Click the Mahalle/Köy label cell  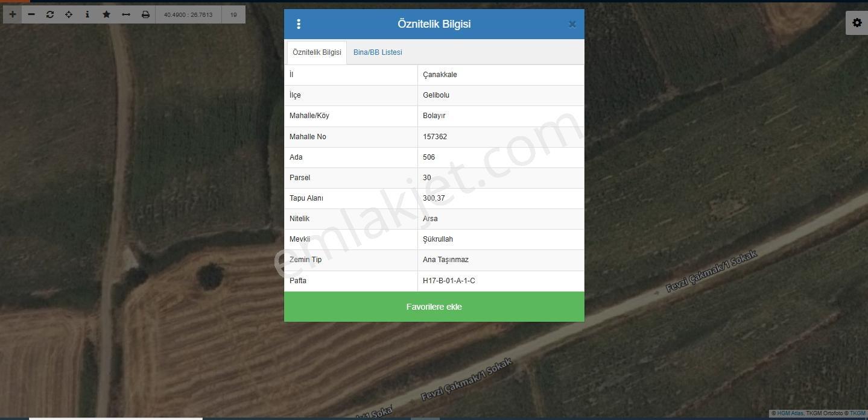(350, 116)
